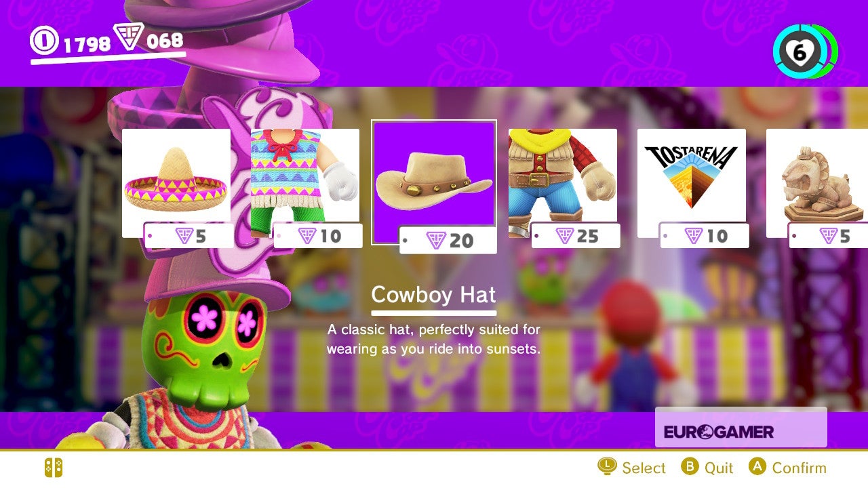
Task: Click the L stick Select icon
Action: point(607,466)
